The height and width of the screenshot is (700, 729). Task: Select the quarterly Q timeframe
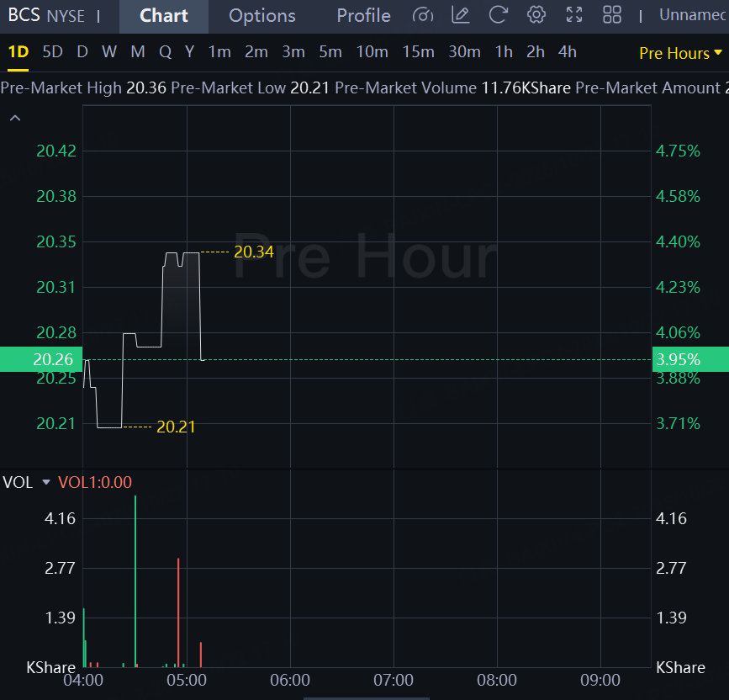[165, 51]
